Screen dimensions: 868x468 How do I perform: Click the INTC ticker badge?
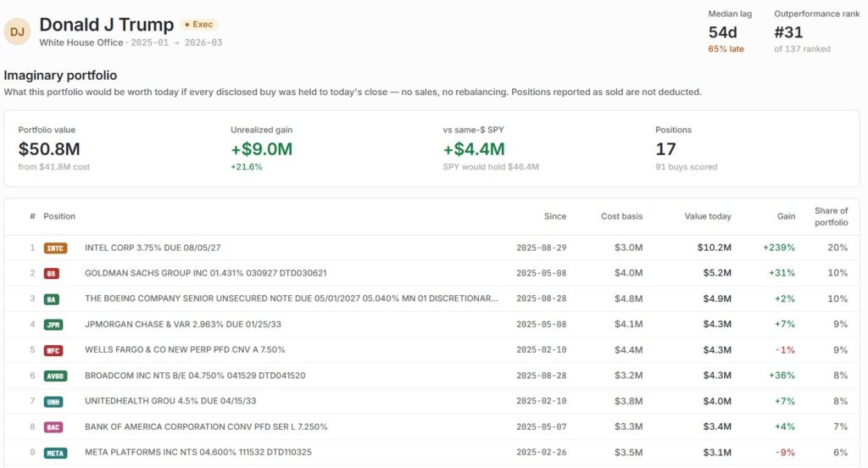tap(55, 248)
